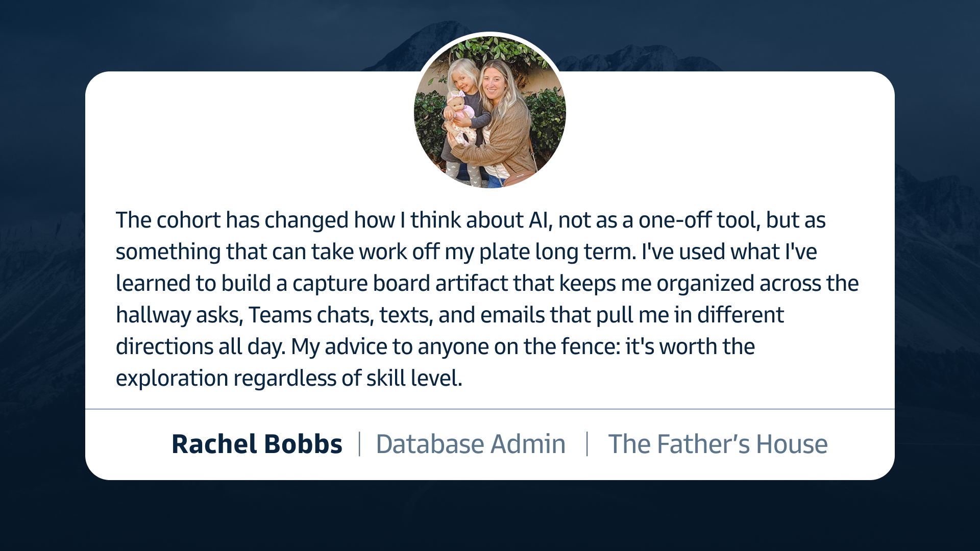Select the name Rachel Bobbs
980x551 pixels.
pyautogui.click(x=257, y=444)
